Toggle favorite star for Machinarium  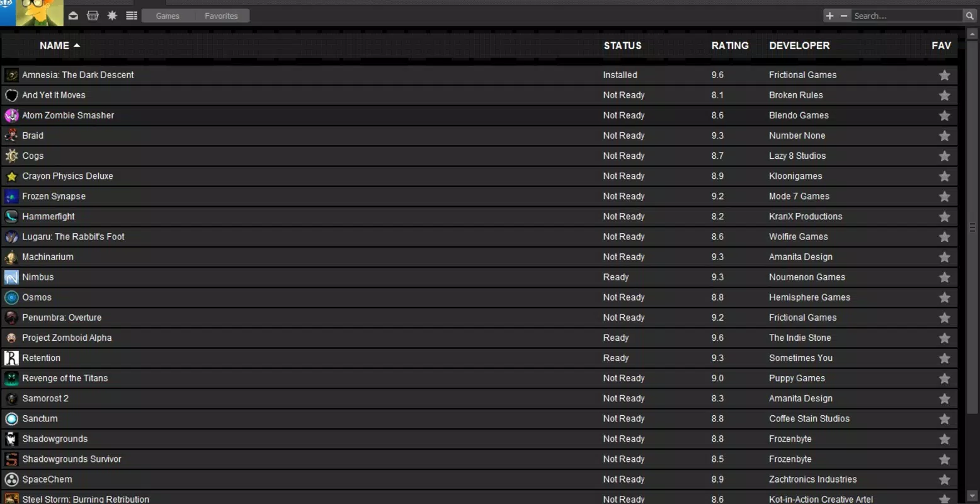pyautogui.click(x=944, y=257)
